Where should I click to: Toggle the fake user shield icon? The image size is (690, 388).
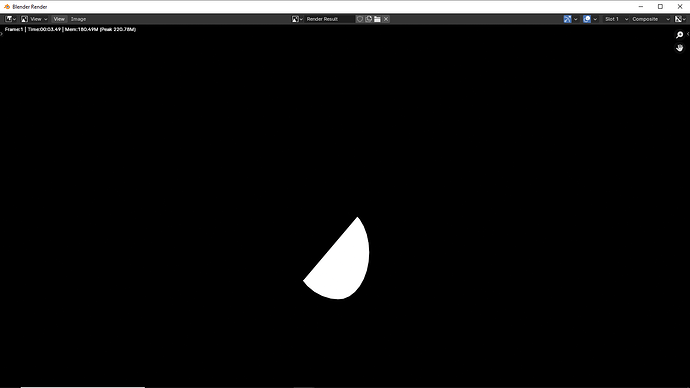point(360,19)
